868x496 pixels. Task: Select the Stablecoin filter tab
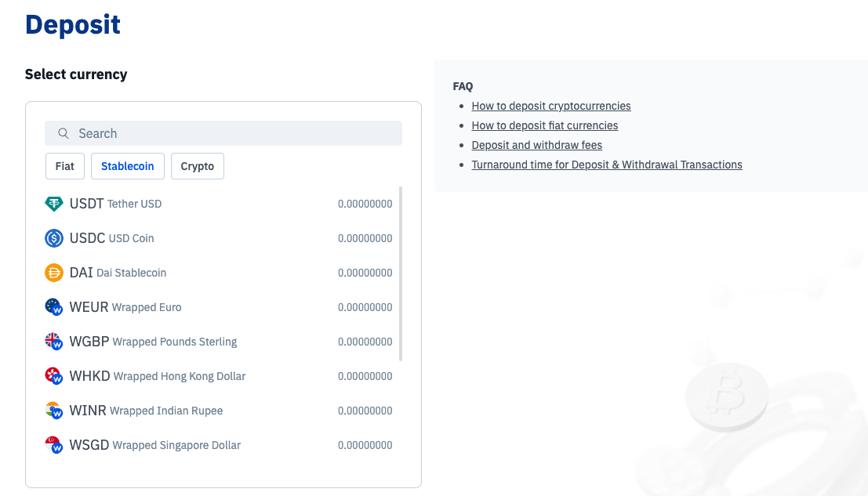128,166
